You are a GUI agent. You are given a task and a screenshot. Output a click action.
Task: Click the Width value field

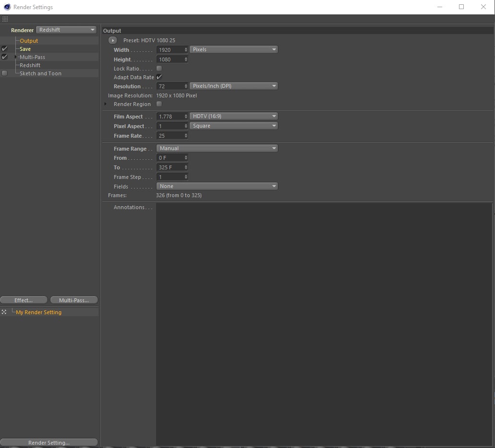pyautogui.click(x=170, y=50)
